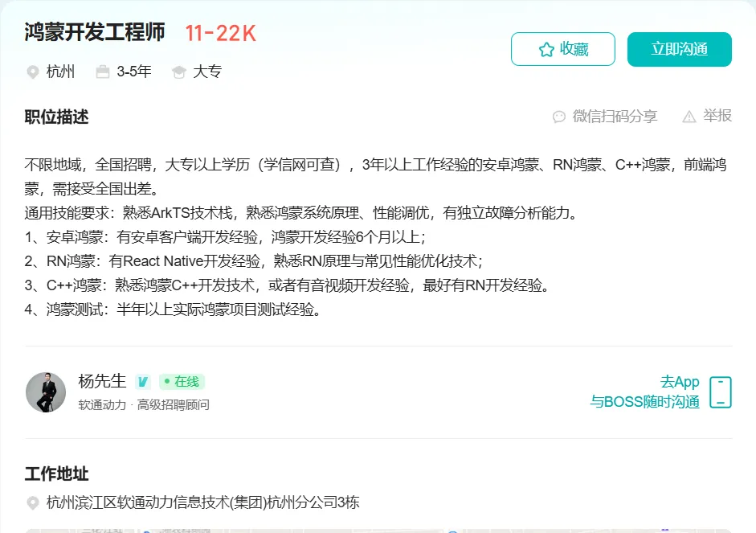Click the 工作地址 section heading
The image size is (756, 533).
56,474
